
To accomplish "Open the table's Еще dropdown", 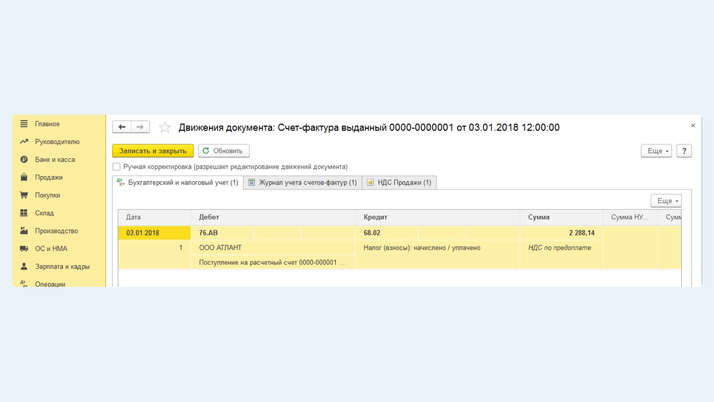I will point(666,201).
